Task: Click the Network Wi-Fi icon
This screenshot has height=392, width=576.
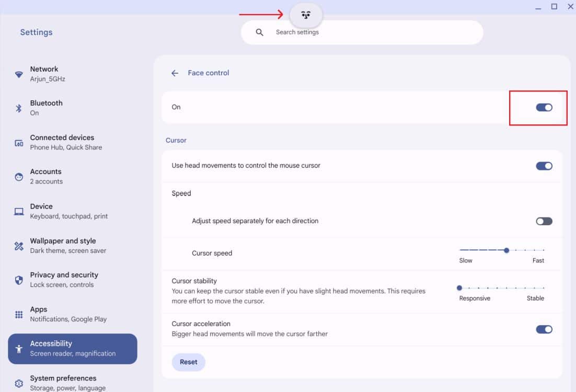Action: coord(19,74)
